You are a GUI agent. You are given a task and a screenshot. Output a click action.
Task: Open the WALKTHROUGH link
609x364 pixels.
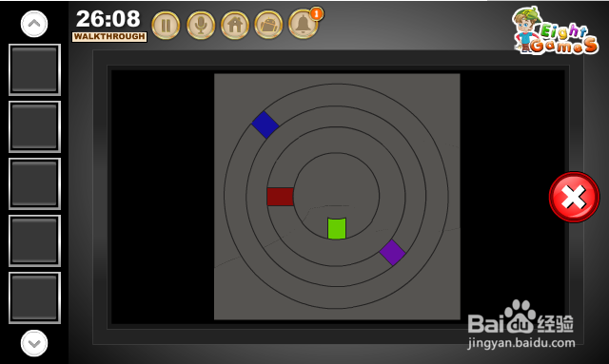(109, 37)
